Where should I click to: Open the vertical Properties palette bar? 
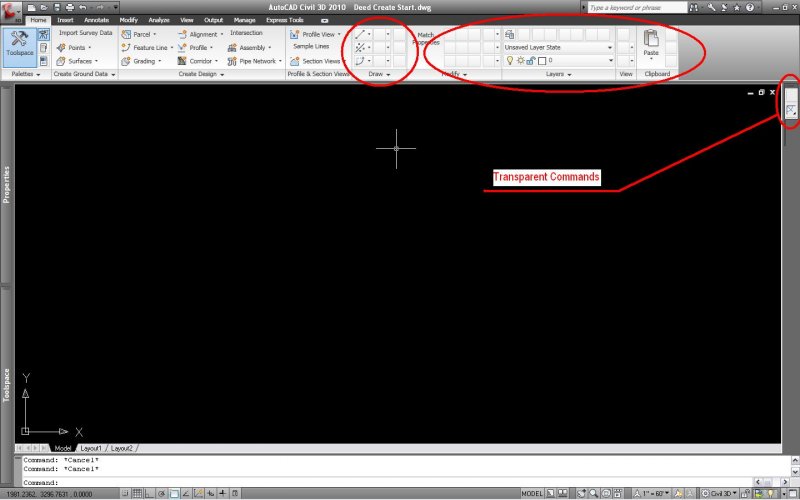pos(6,185)
